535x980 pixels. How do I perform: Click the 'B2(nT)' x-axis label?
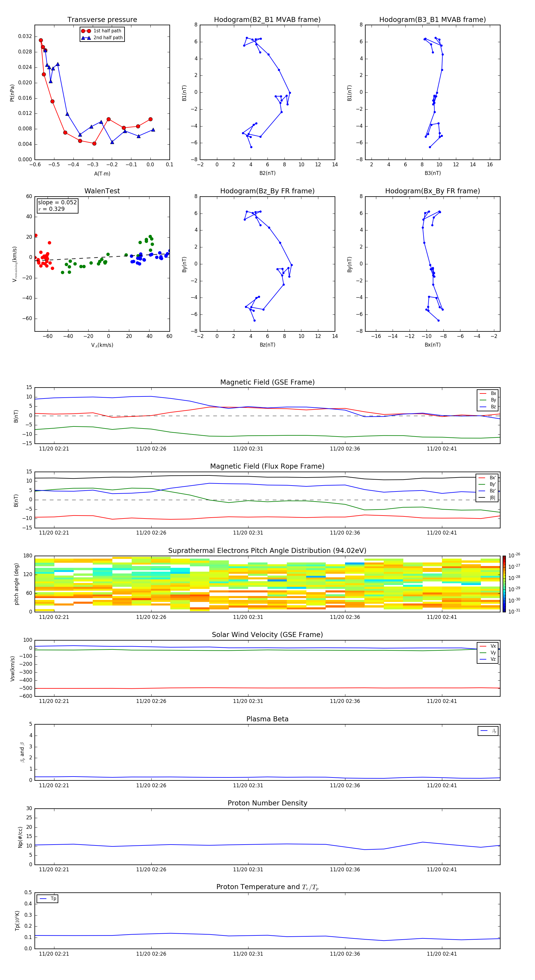[267, 173]
